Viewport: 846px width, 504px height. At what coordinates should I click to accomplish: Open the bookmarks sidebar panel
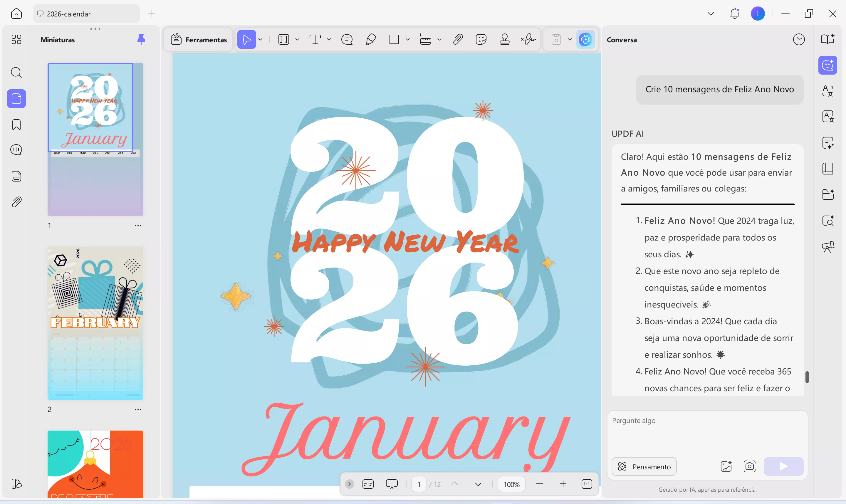click(x=16, y=125)
